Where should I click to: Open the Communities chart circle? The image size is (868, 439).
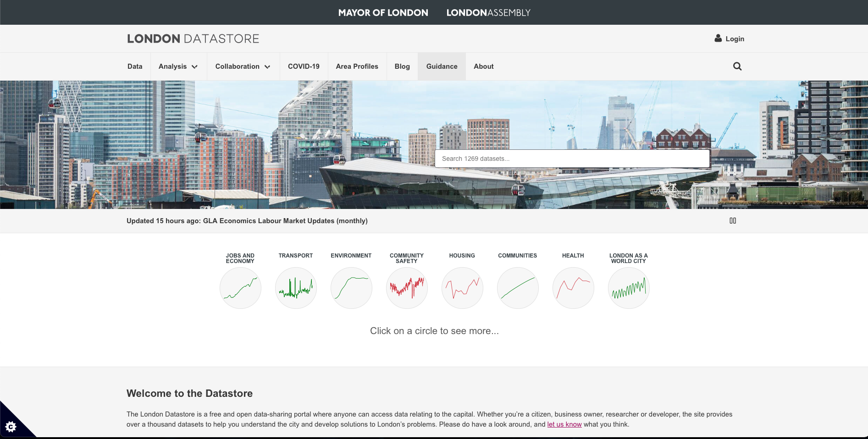click(518, 288)
